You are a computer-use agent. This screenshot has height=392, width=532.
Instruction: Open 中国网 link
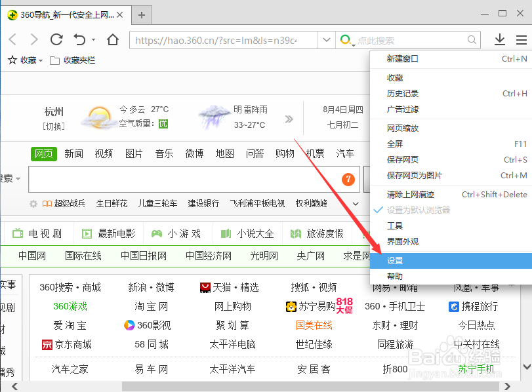pos(32,256)
